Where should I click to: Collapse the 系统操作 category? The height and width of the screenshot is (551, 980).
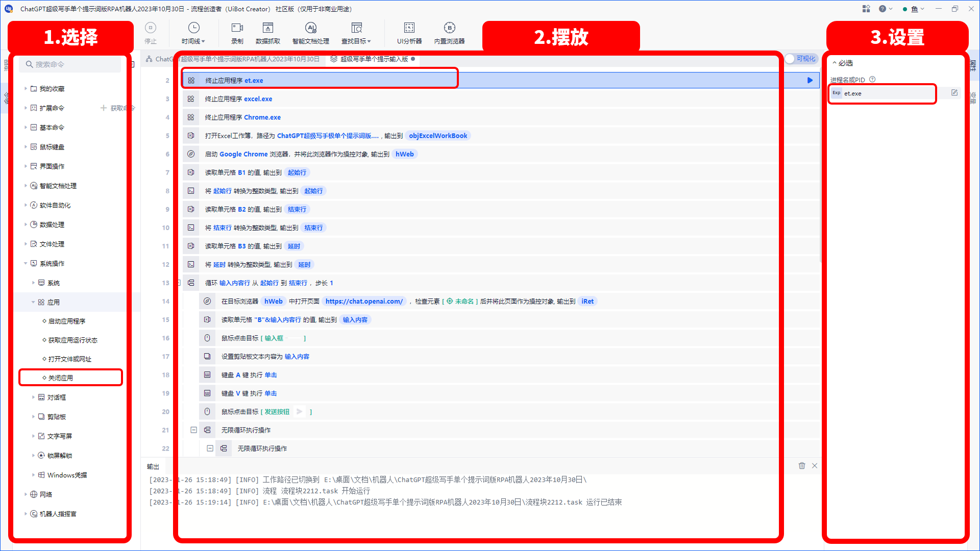(26, 263)
